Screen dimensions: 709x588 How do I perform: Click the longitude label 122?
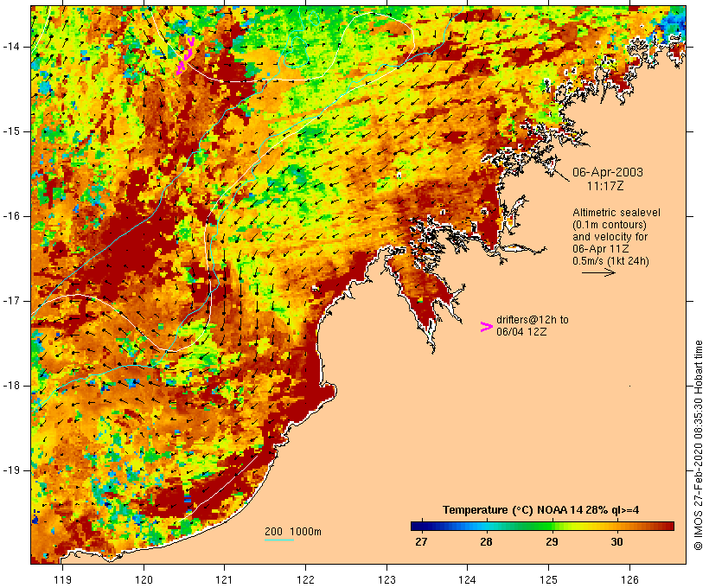coord(306,579)
